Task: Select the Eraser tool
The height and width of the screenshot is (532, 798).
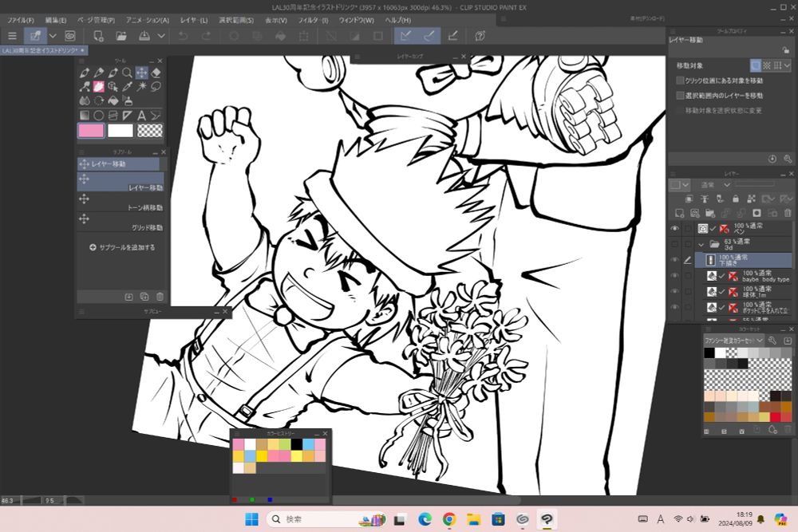Action: pos(156,73)
